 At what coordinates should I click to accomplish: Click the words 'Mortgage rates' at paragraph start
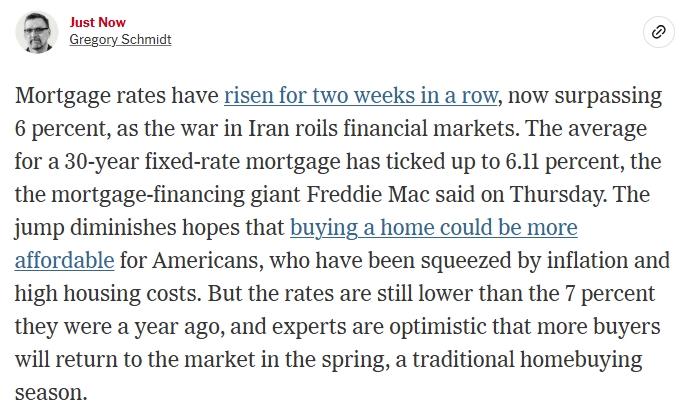83,97
